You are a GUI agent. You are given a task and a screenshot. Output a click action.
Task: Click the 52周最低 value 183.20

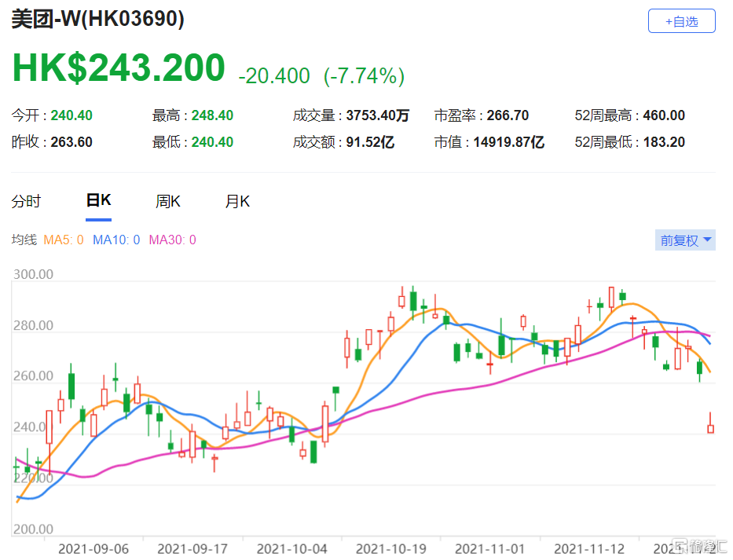click(664, 141)
